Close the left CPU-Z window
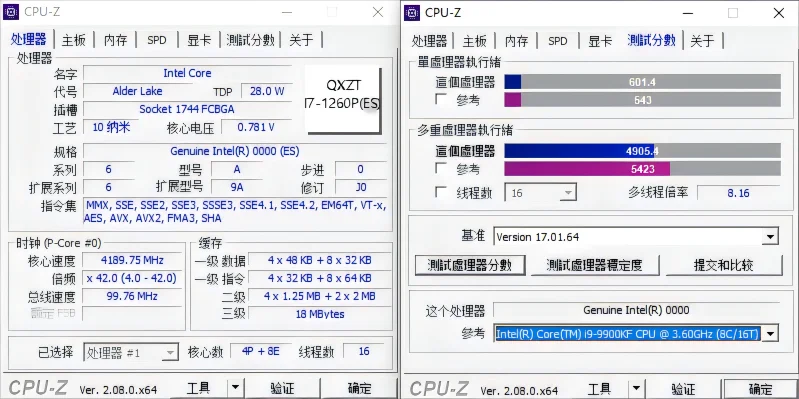Image resolution: width=799 pixels, height=399 pixels. [378, 12]
